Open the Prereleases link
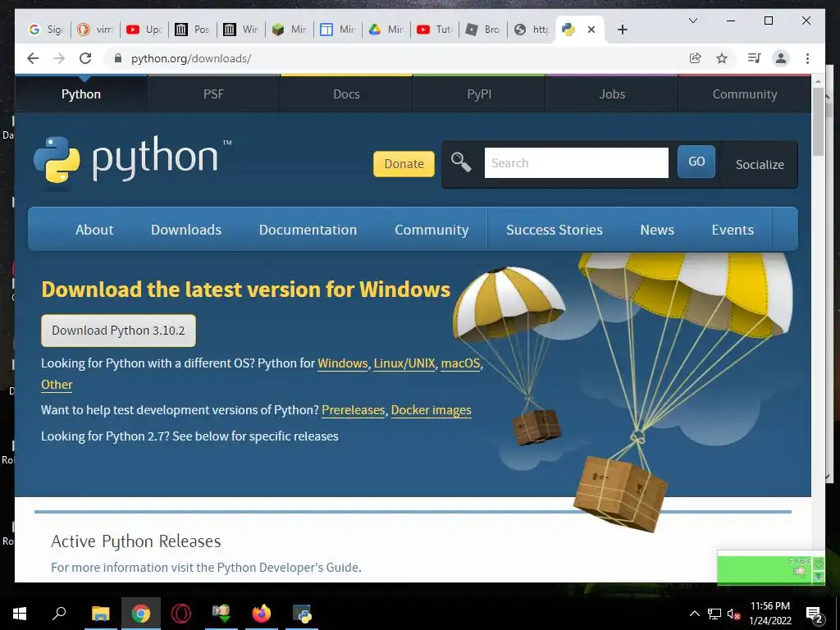 tap(353, 410)
